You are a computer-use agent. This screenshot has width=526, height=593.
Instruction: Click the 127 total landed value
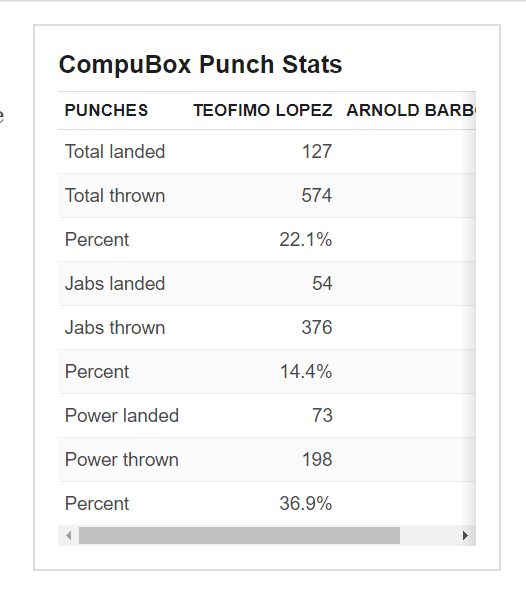pos(317,152)
